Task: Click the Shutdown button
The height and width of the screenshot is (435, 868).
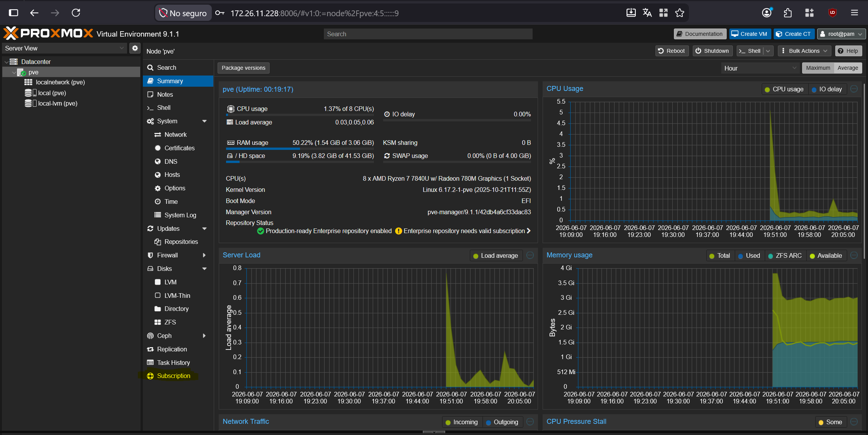Action: (712, 51)
